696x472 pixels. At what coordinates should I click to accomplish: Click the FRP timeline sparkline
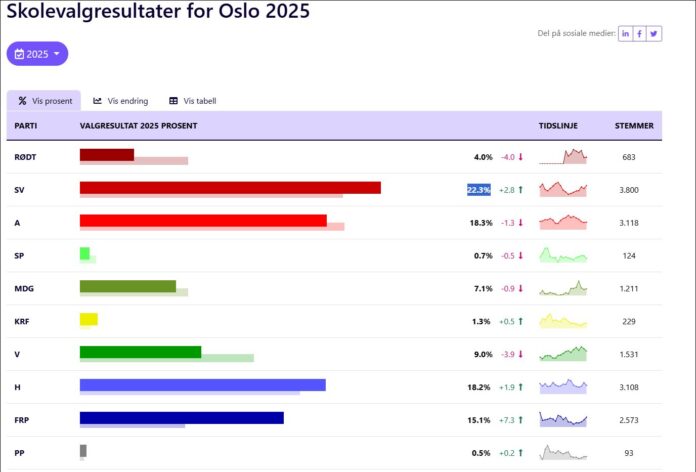[563, 419]
